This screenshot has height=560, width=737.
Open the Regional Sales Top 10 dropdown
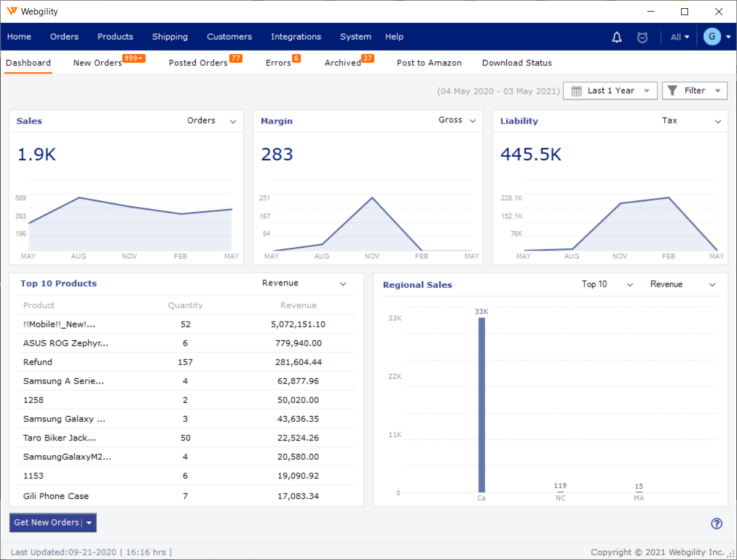pos(630,284)
